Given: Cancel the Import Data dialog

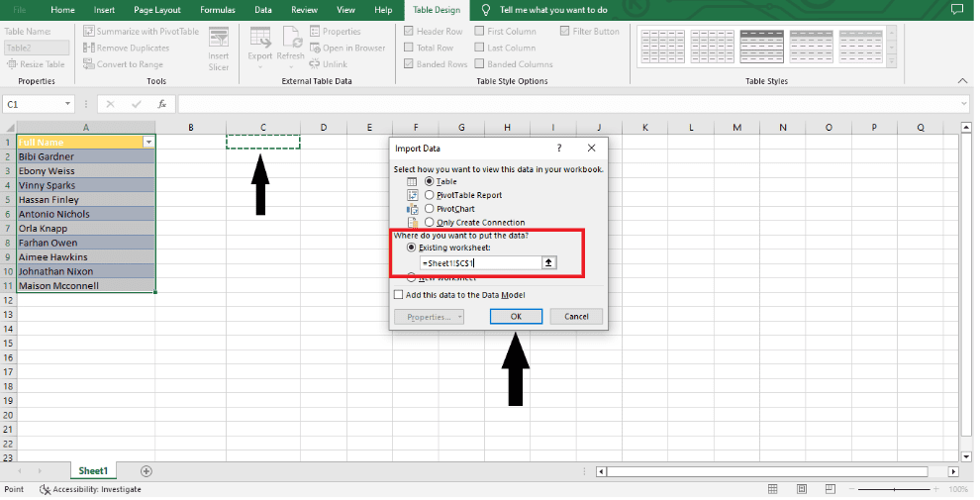Looking at the screenshot, I should (576, 317).
